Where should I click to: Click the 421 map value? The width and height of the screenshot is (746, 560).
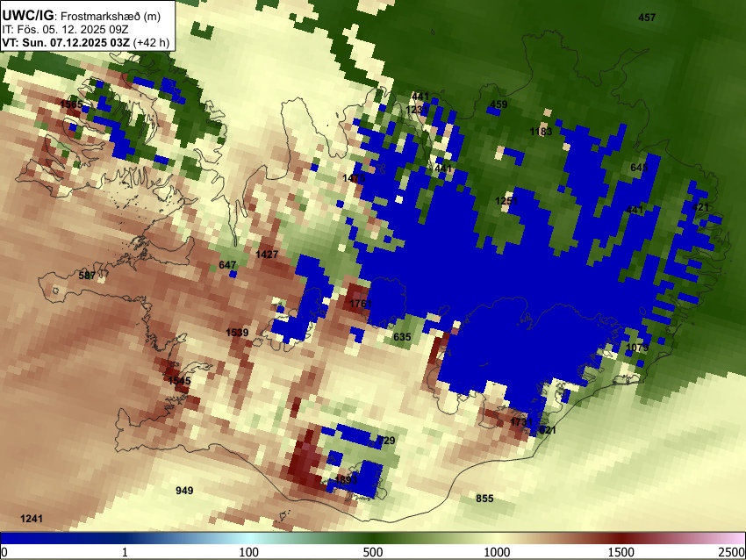699,207
